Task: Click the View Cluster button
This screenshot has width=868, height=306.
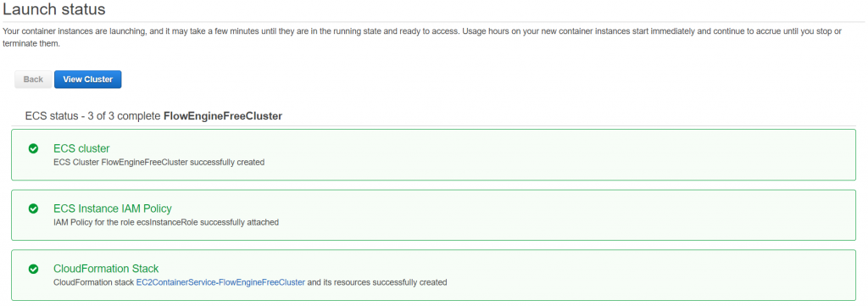Action: click(87, 79)
